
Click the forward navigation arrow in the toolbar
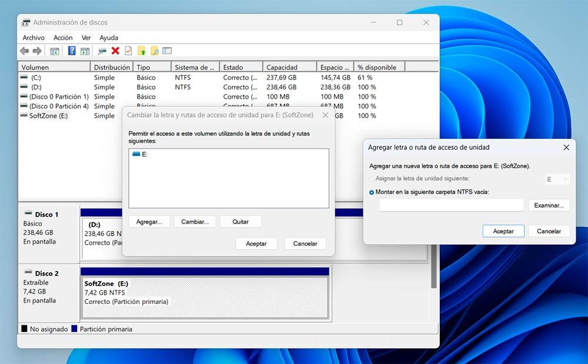(x=36, y=51)
